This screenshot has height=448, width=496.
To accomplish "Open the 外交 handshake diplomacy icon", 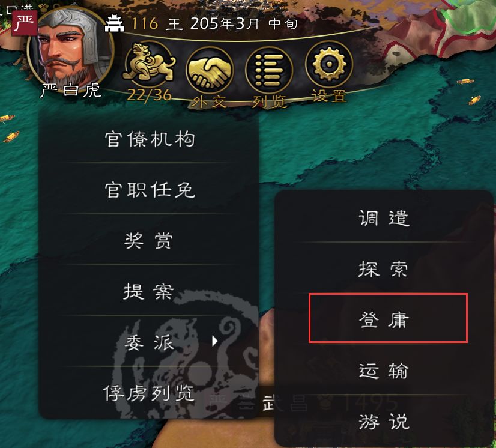I will coord(210,69).
